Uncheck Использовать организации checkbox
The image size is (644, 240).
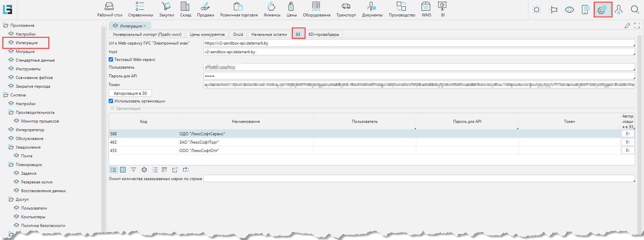click(111, 101)
